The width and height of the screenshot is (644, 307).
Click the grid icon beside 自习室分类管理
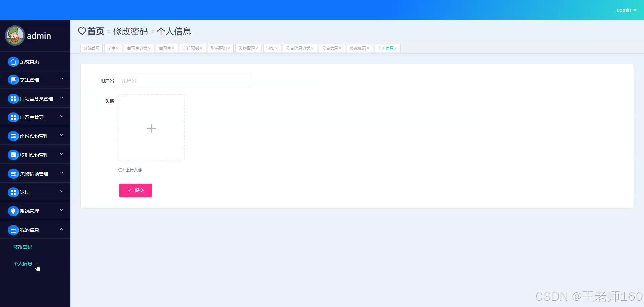click(x=13, y=99)
